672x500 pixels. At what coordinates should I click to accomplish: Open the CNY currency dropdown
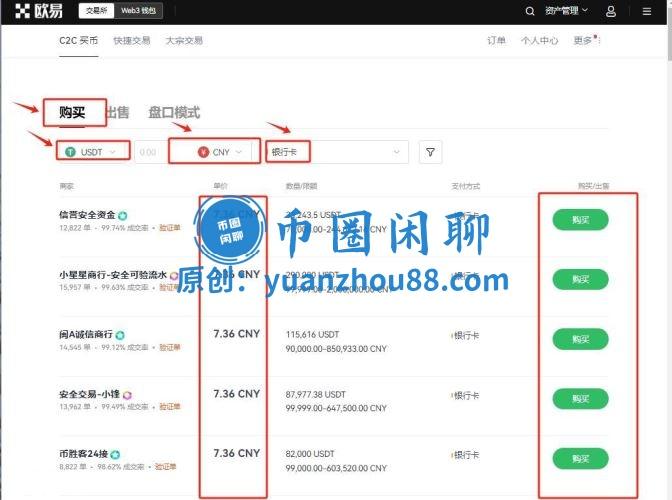(220, 152)
